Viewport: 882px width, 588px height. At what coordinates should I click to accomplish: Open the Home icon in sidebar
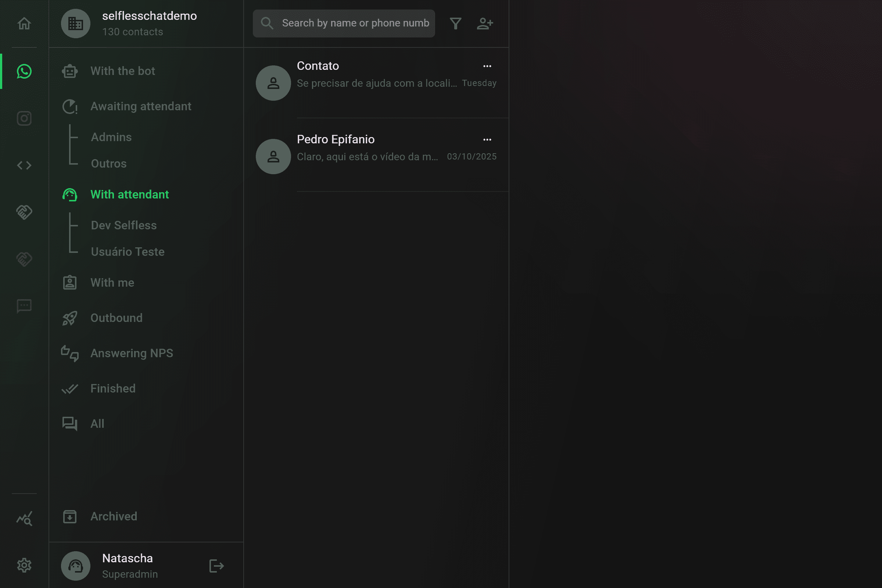[24, 24]
